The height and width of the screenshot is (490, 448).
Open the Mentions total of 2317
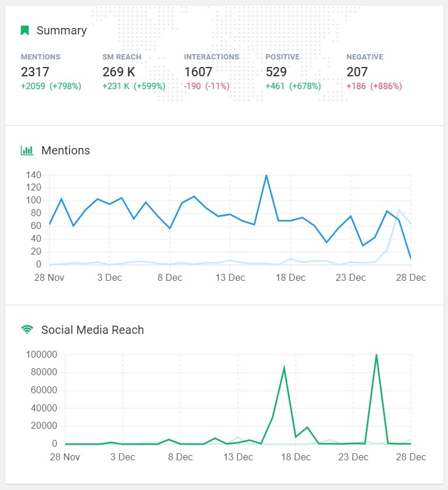(x=35, y=72)
